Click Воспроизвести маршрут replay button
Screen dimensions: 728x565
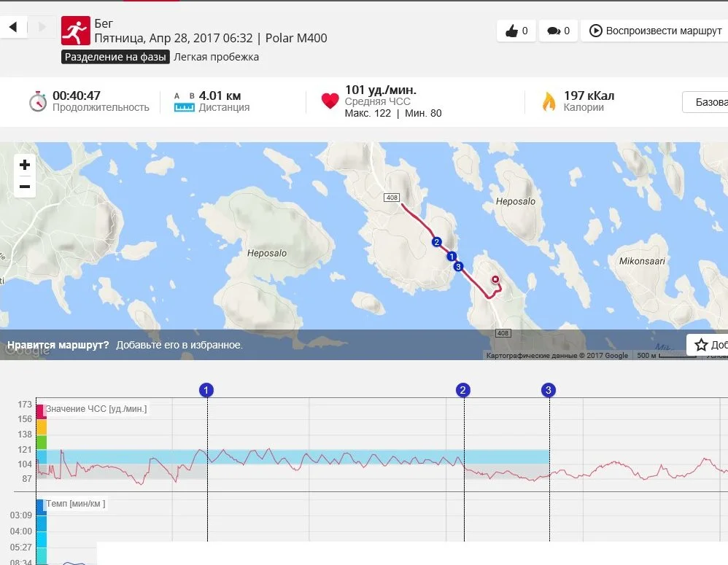[x=655, y=31]
